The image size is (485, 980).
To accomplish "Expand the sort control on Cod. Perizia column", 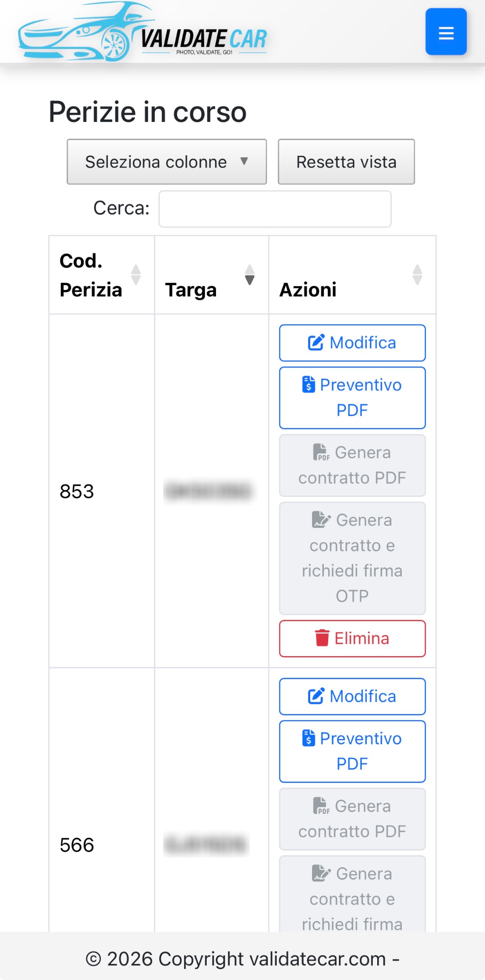I will pyautogui.click(x=136, y=275).
